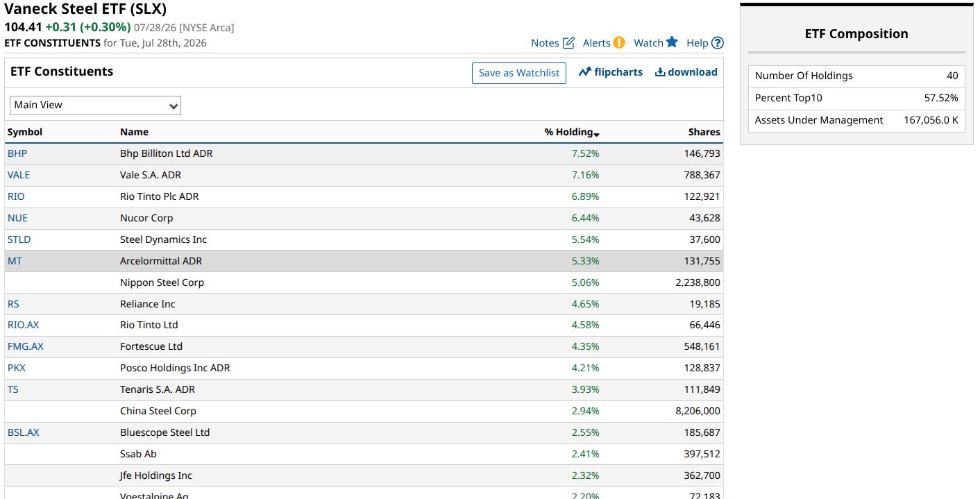Click the Notes edit pencil icon
Viewport: 980px width, 499px height.
pos(568,43)
